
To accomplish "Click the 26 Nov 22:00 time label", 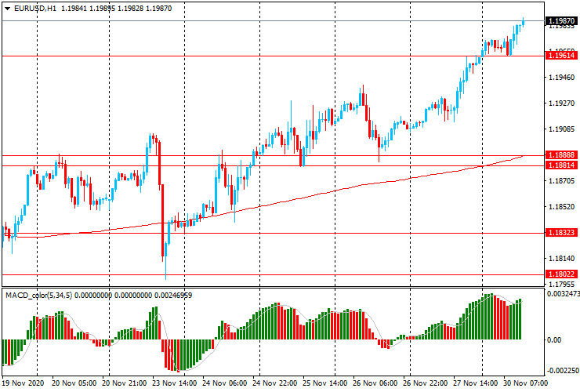I will coord(426,383).
